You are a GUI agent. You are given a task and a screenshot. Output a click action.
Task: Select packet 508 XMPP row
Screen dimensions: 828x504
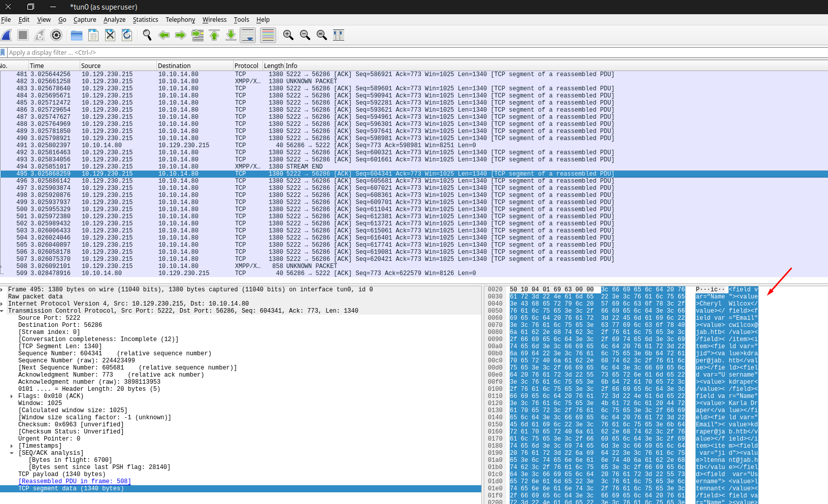[414, 266]
